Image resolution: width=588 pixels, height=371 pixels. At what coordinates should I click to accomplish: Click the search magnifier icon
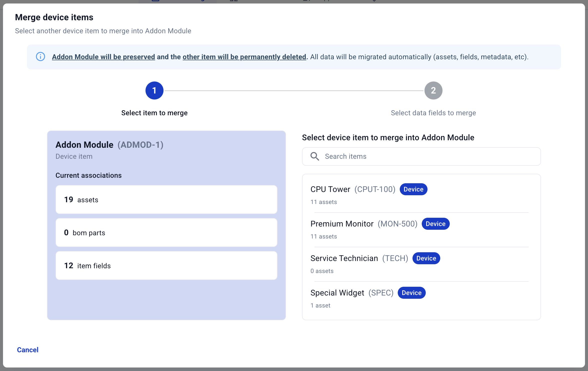click(x=314, y=156)
